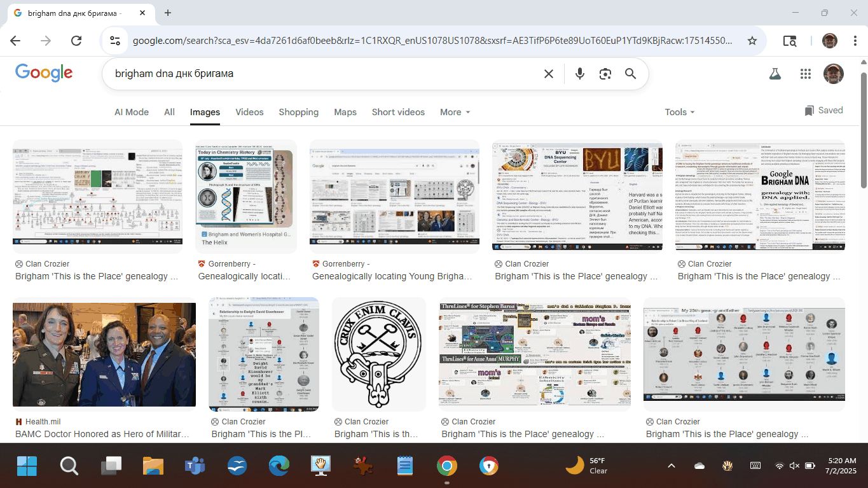Open Search Labs flask icon
The image size is (868, 488).
pyautogui.click(x=775, y=74)
